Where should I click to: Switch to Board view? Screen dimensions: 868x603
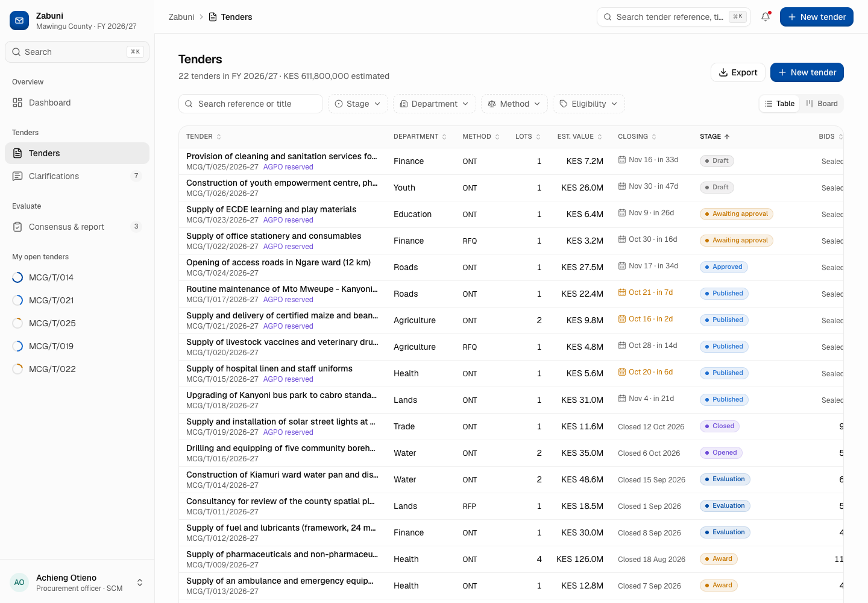point(822,104)
